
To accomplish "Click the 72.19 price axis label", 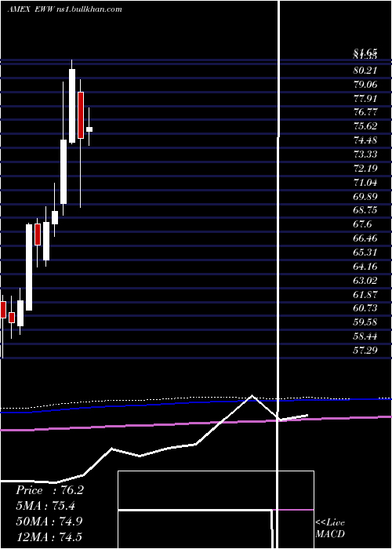I will click(x=365, y=169).
